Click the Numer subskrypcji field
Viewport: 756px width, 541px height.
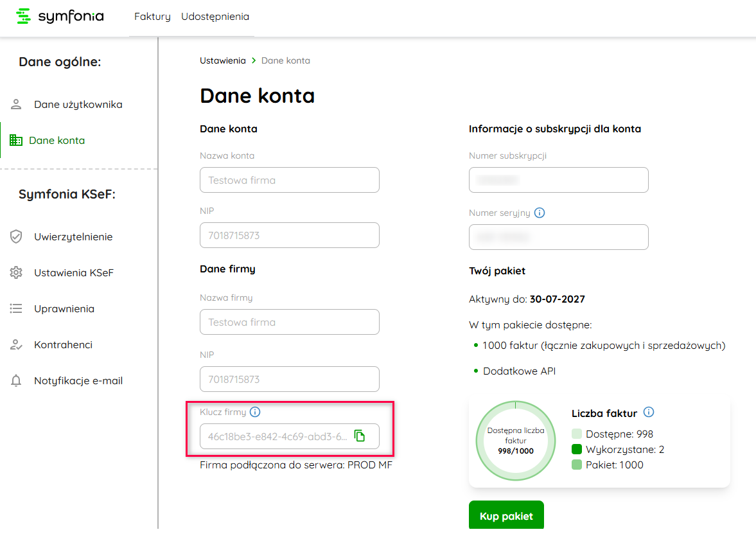click(x=558, y=180)
